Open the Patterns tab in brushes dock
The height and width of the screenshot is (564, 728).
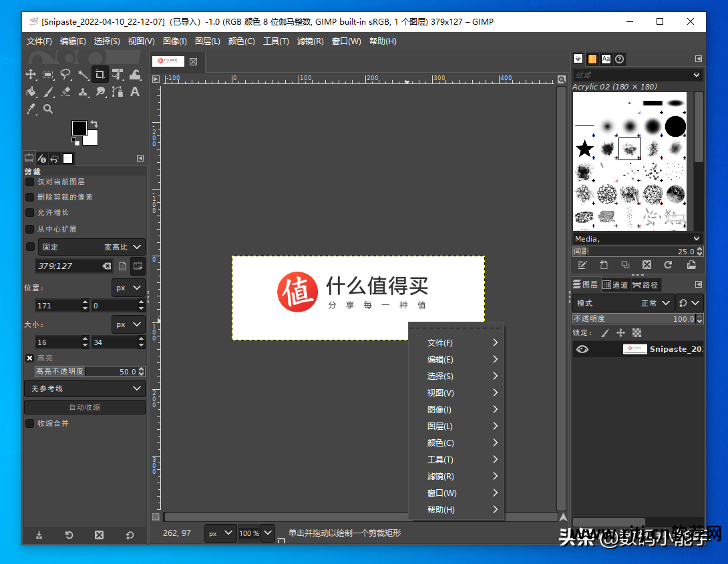coord(592,59)
